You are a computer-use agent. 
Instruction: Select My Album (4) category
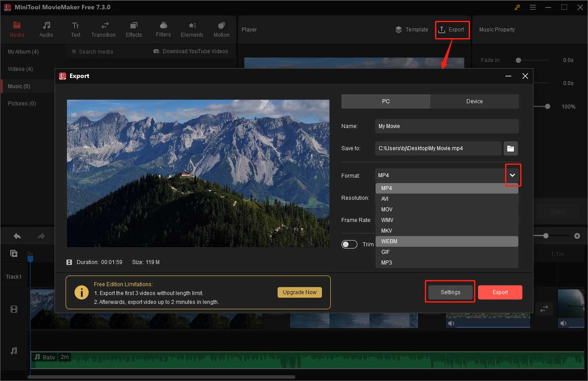click(x=23, y=52)
